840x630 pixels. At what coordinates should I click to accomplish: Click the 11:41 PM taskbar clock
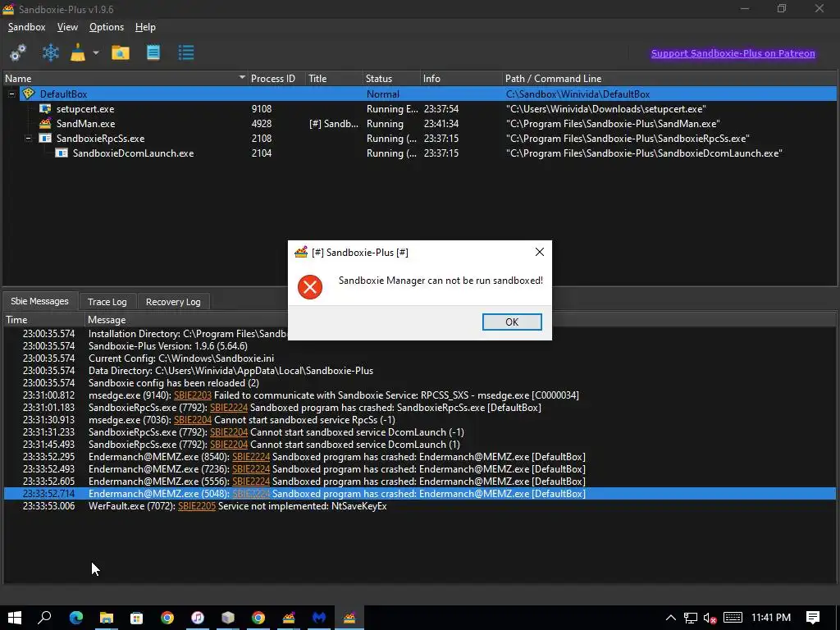(771, 618)
